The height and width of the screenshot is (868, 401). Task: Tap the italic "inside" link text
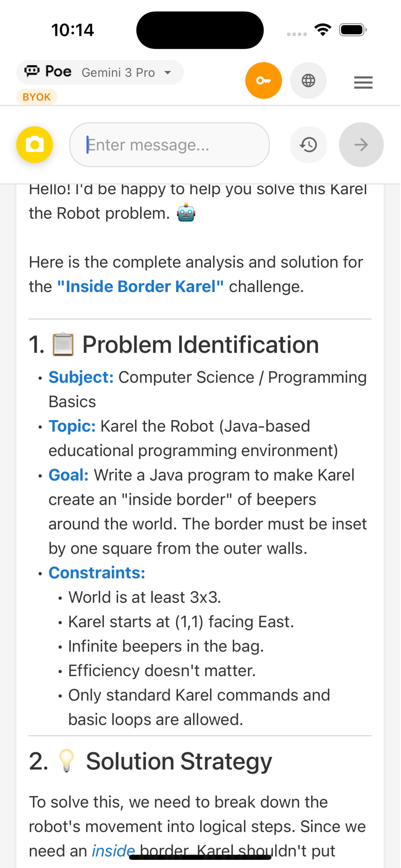pos(113,851)
